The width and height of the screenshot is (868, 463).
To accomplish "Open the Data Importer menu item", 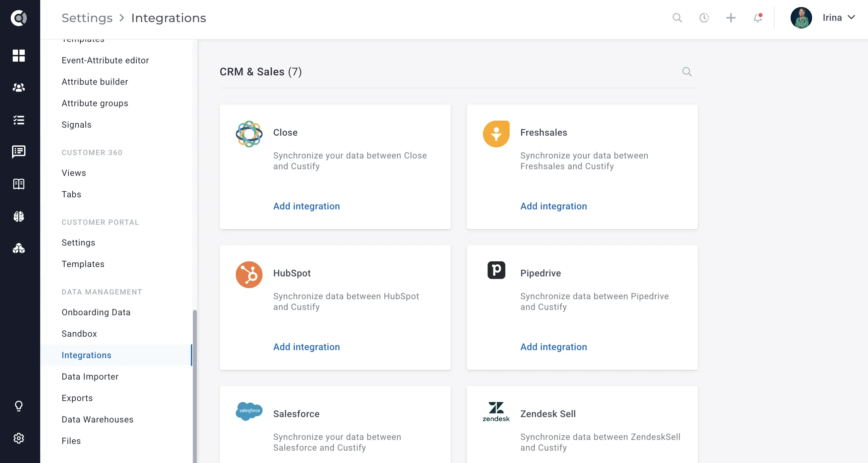I will coord(90,377).
